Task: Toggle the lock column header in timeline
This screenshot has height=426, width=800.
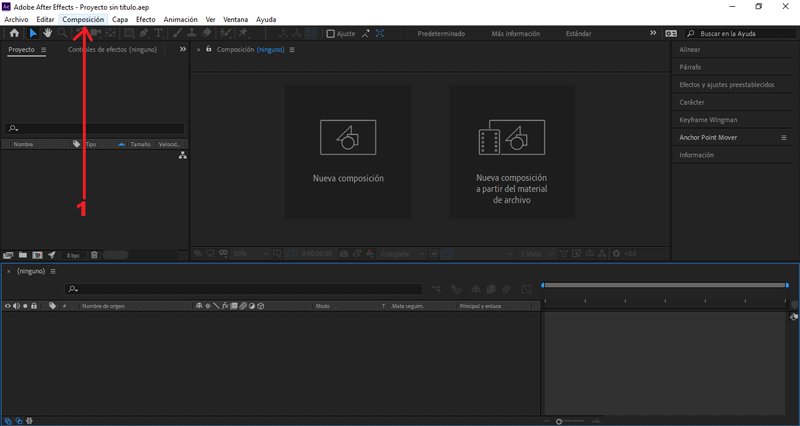Action: coord(34,306)
